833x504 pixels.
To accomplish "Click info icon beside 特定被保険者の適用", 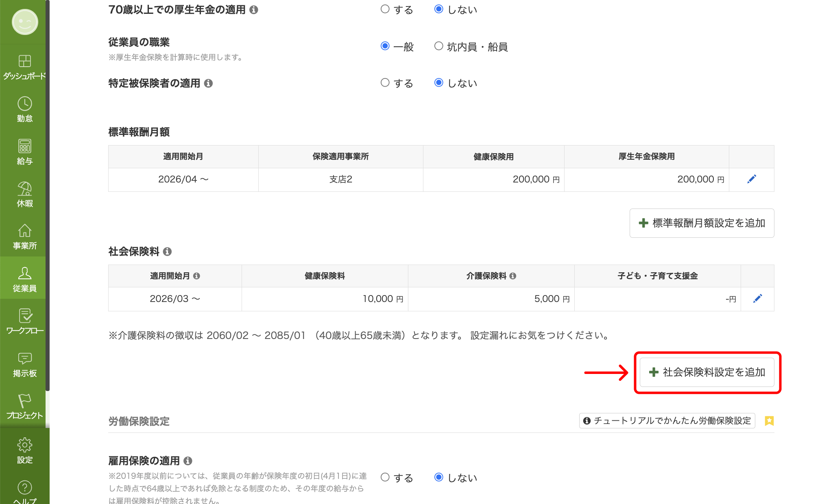I will coord(208,83).
